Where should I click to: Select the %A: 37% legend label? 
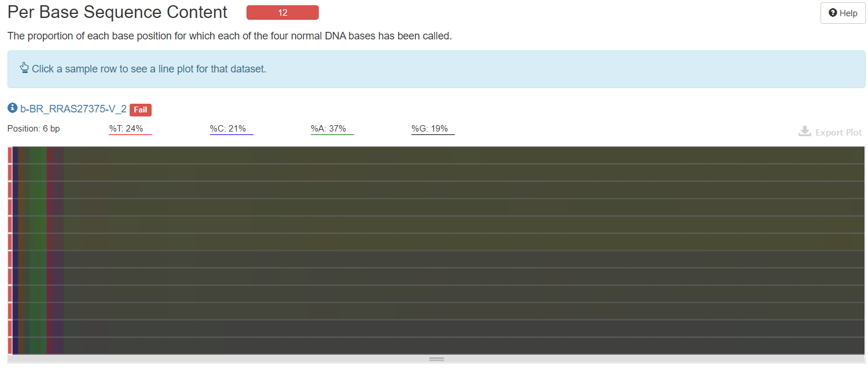click(332, 128)
